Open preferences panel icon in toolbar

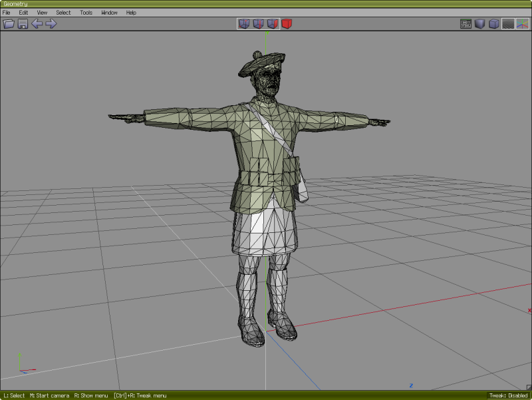pyautogui.click(x=466, y=24)
